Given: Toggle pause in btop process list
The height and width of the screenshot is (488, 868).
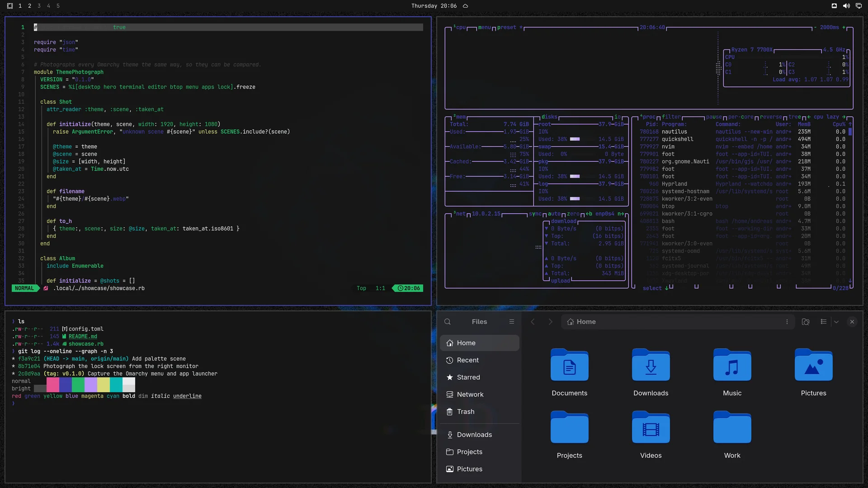Looking at the screenshot, I should pyautogui.click(x=714, y=117).
